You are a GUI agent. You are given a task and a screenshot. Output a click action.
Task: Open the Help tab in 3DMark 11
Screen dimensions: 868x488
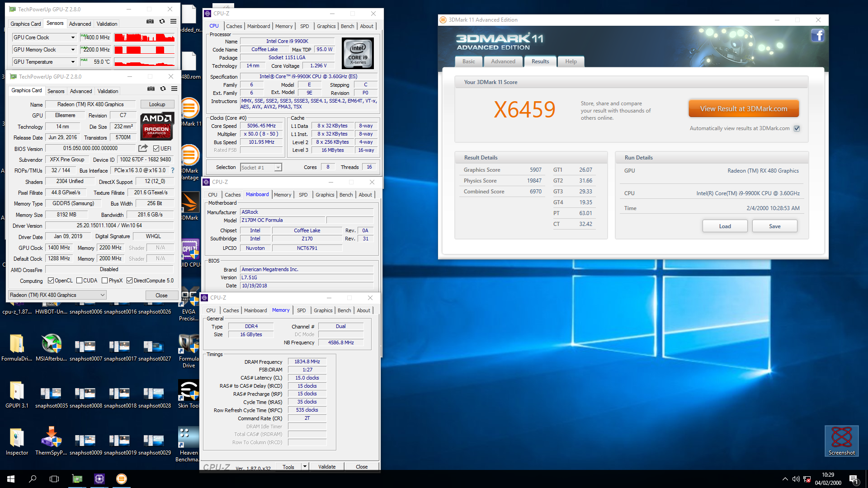tap(571, 61)
